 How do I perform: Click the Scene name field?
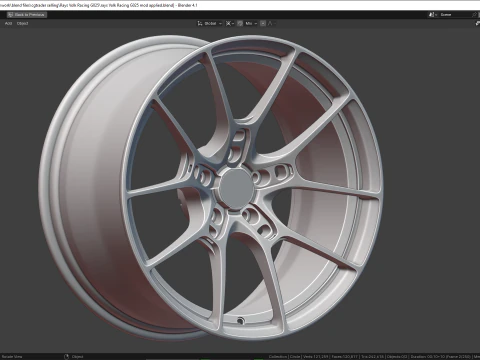click(455, 15)
